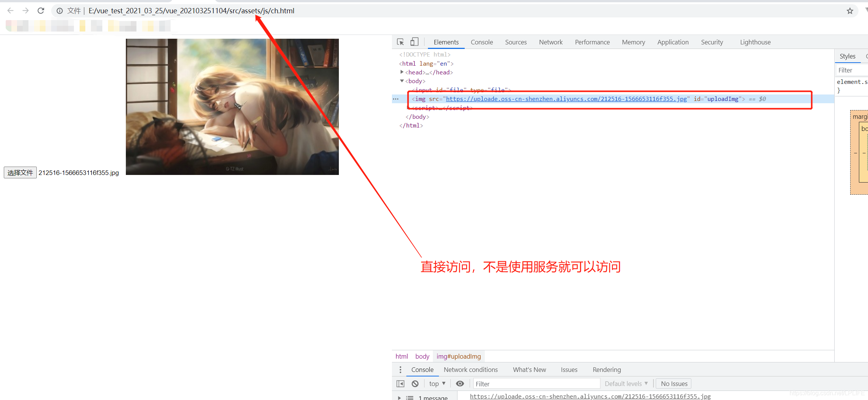The height and width of the screenshot is (400, 868).
Task: Follow the img src aliyuncs link
Action: (x=566, y=99)
